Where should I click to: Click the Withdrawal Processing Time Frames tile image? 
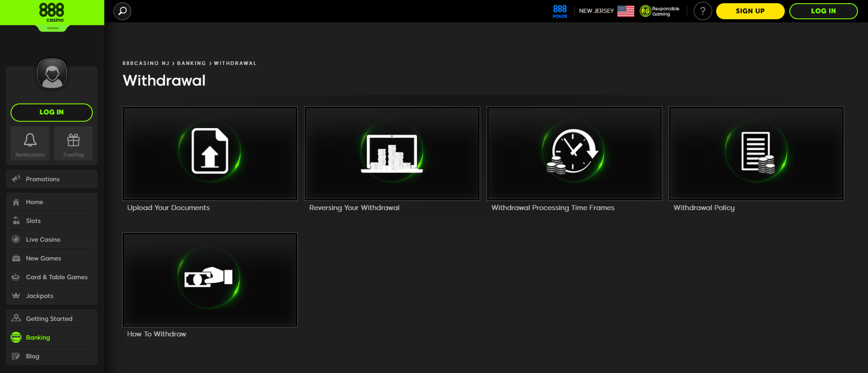click(575, 153)
